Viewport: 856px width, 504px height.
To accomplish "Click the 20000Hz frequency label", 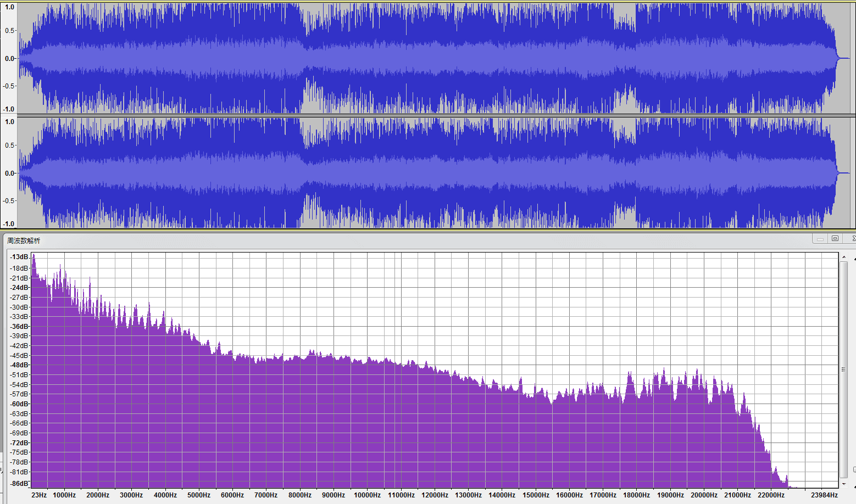I will pyautogui.click(x=704, y=495).
